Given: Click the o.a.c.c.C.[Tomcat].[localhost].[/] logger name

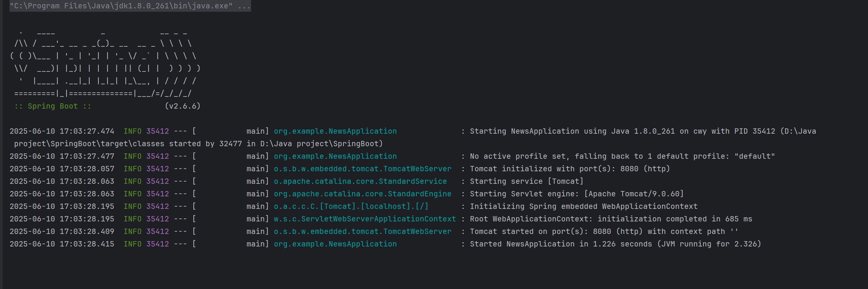Looking at the screenshot, I should coord(351,206).
